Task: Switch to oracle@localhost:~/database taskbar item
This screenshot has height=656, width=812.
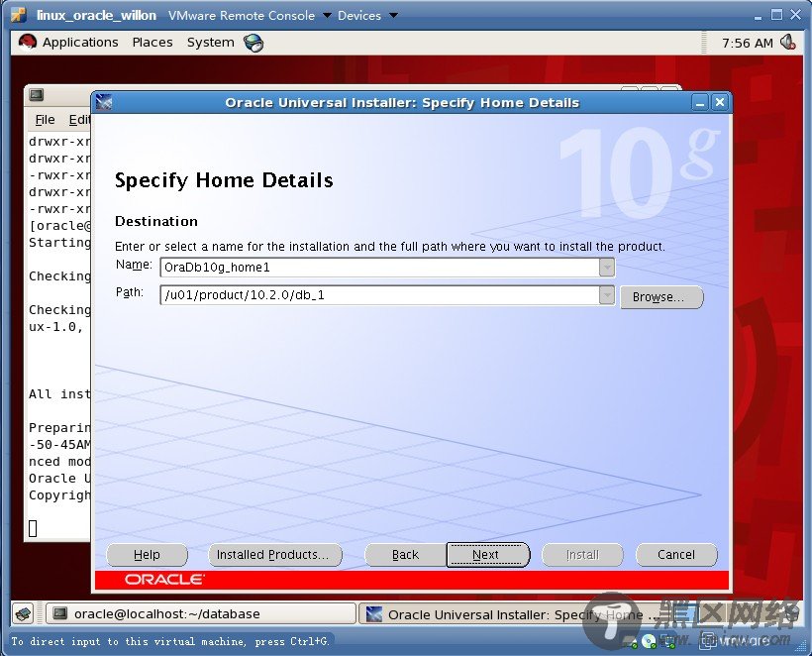Action: click(x=201, y=614)
